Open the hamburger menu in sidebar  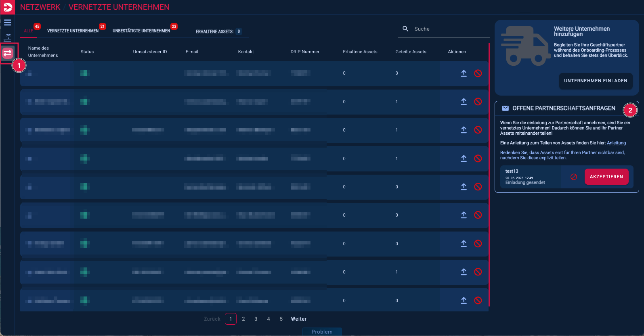pyautogui.click(x=8, y=23)
